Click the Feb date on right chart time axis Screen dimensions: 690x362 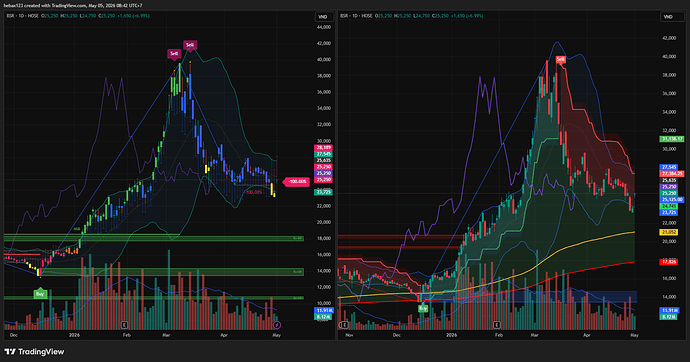(x=499, y=335)
